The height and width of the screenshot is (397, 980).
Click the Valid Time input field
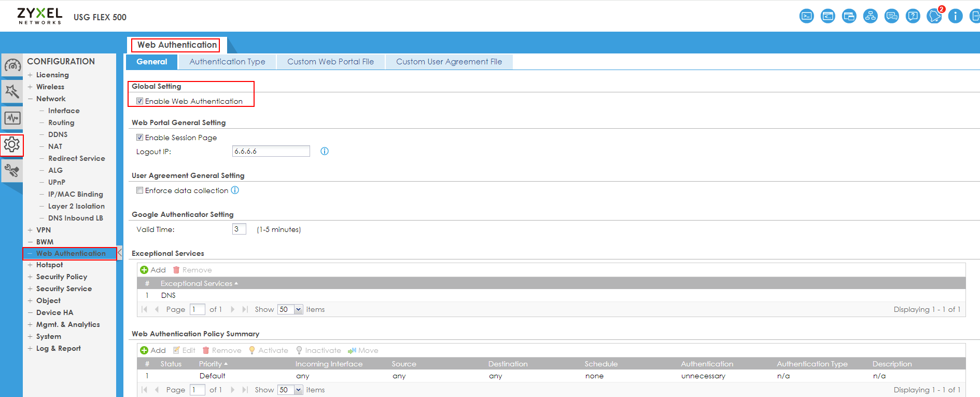coord(239,229)
